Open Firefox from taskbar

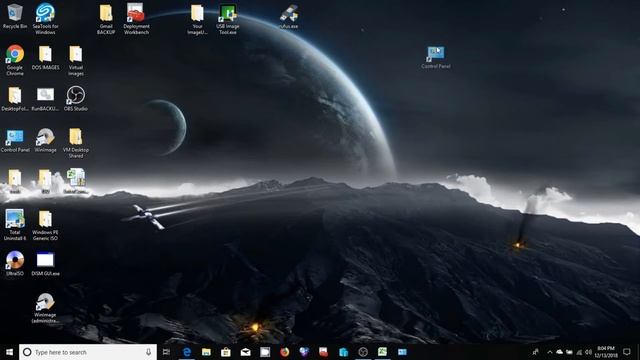point(284,352)
